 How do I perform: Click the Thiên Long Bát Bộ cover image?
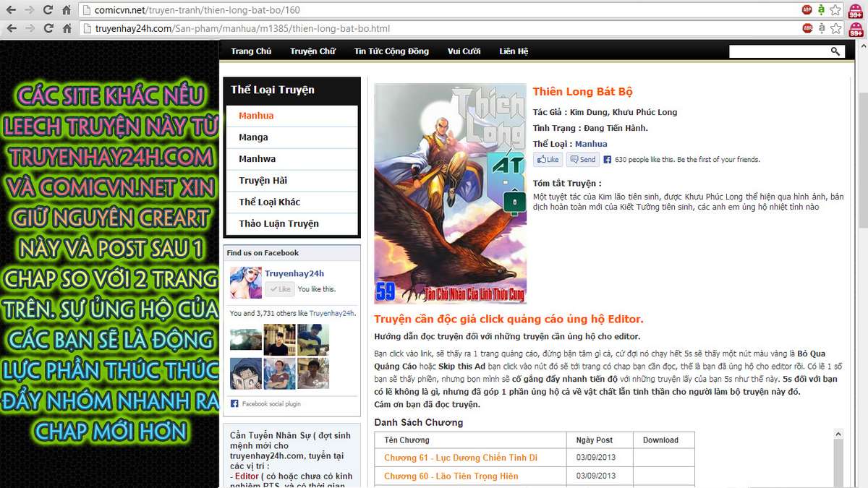450,193
